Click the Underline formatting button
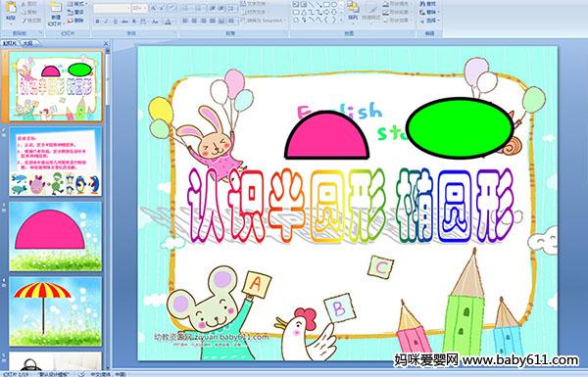The height and width of the screenshot is (377, 588). (x=115, y=22)
